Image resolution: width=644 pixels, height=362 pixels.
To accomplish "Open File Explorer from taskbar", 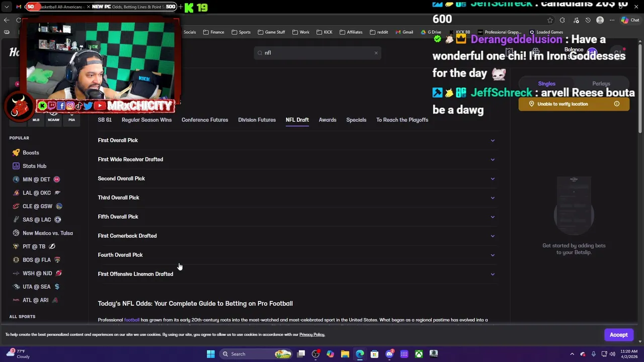I will 345,354.
